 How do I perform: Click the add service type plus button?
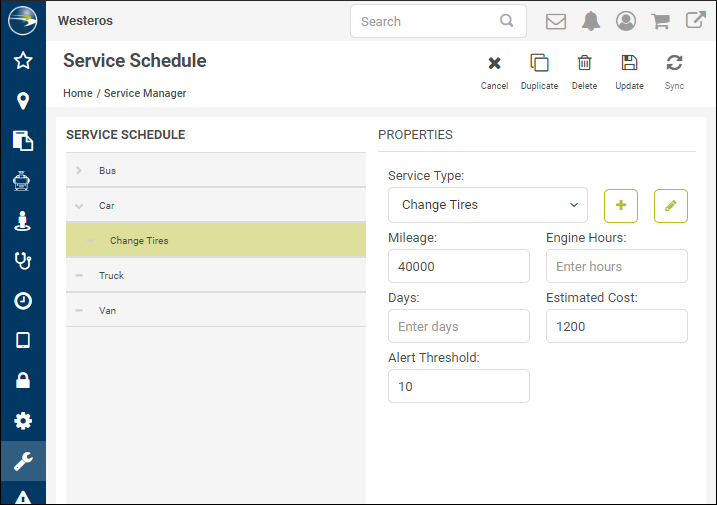point(621,205)
